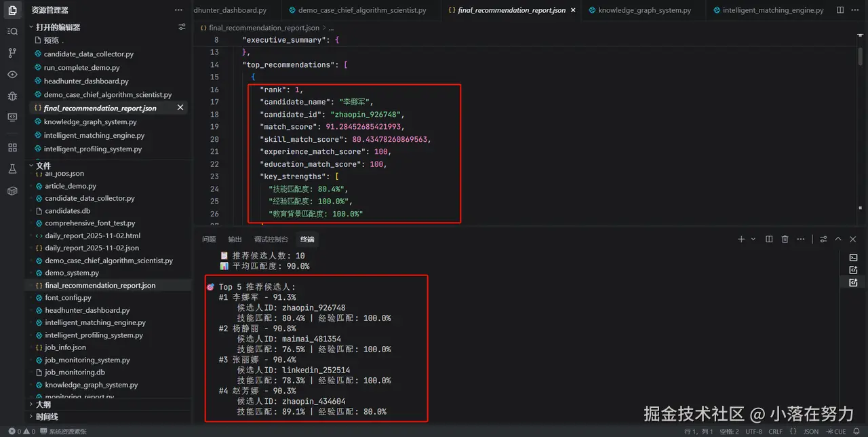Screen dimensions: 868x437
Task: Switch to knowledge_graph_system.py tab
Action: [x=639, y=10]
